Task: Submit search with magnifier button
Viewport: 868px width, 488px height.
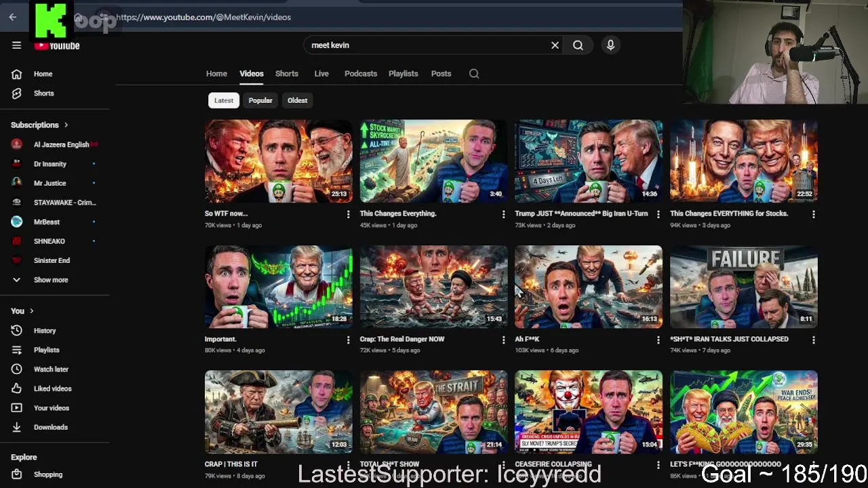Action: [x=578, y=45]
